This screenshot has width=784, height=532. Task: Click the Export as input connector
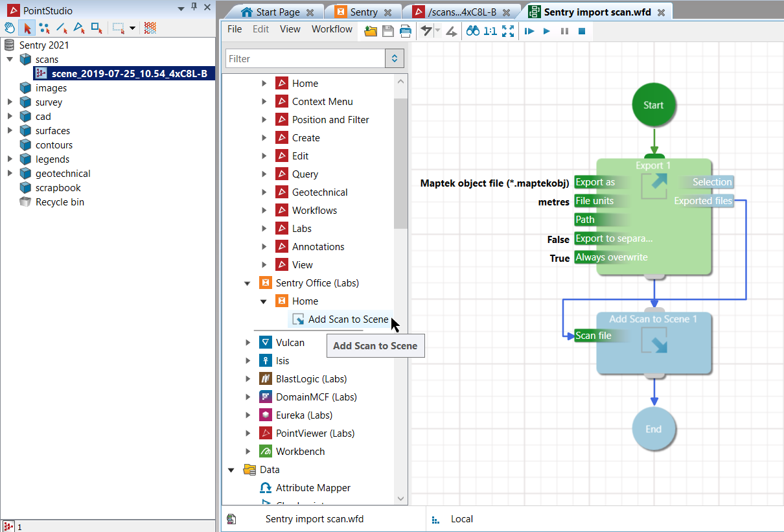point(601,182)
